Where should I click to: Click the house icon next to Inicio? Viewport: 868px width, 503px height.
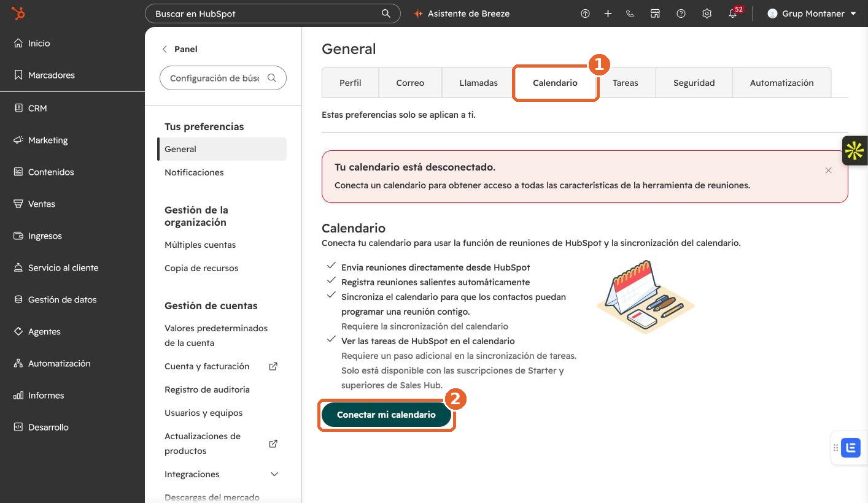tap(18, 43)
